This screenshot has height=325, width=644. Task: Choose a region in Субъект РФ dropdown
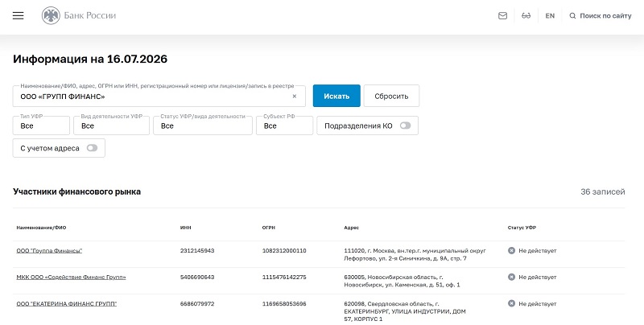pyautogui.click(x=284, y=125)
